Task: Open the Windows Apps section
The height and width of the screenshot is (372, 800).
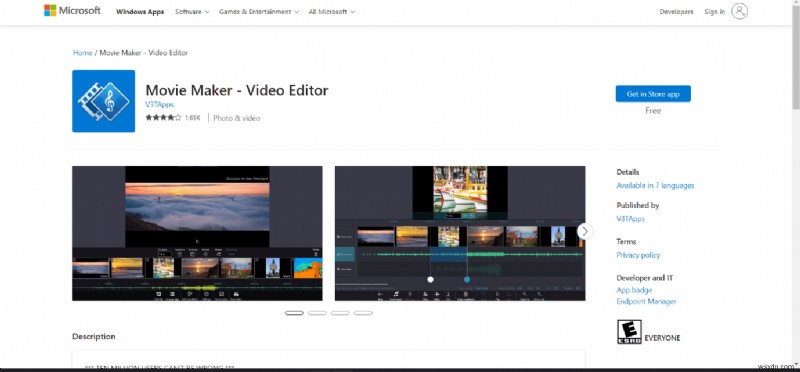Action: (x=140, y=12)
